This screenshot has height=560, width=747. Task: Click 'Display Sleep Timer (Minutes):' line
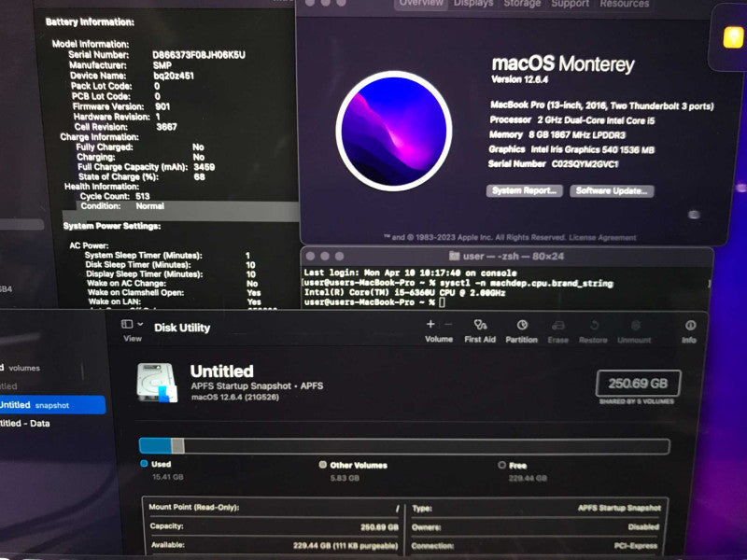(x=171, y=273)
